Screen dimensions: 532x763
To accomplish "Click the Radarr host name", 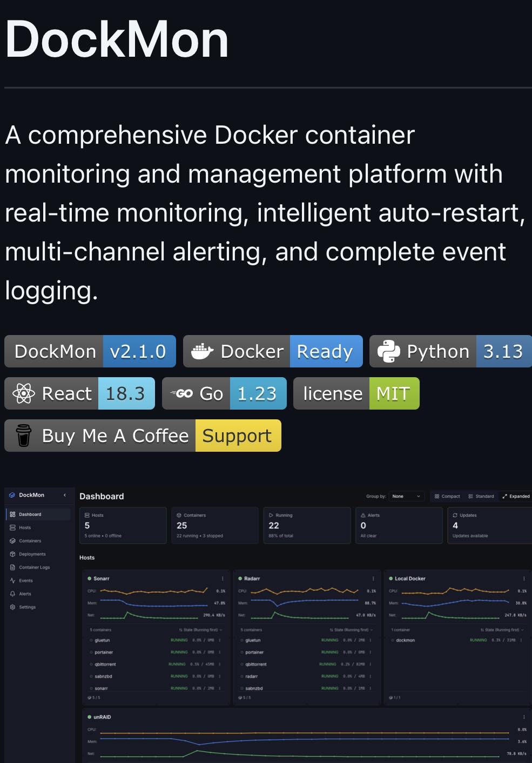I will point(252,579).
